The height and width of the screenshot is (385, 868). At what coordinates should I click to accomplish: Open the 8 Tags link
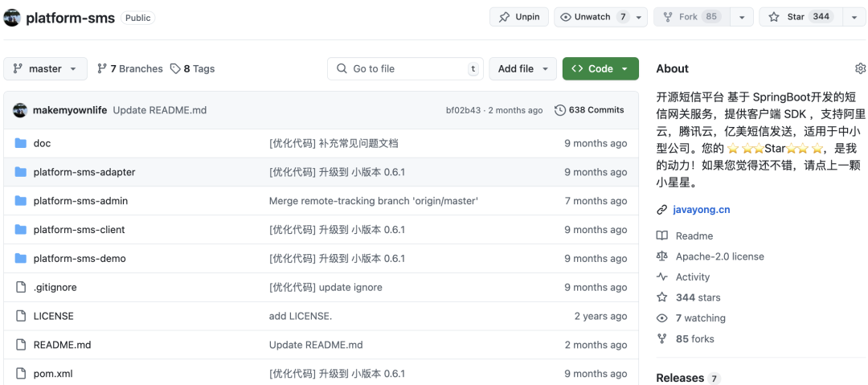coord(192,68)
